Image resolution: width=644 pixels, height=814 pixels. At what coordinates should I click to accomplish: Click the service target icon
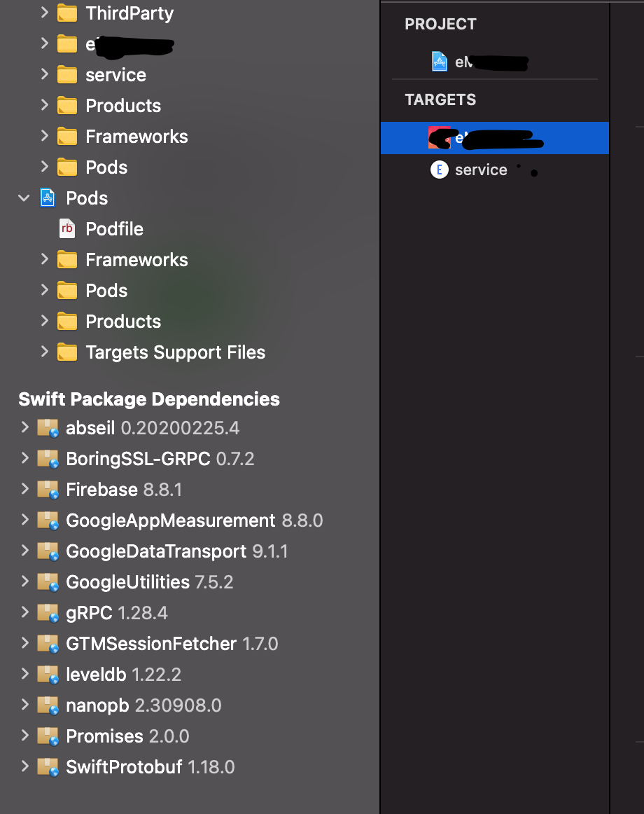pyautogui.click(x=439, y=170)
